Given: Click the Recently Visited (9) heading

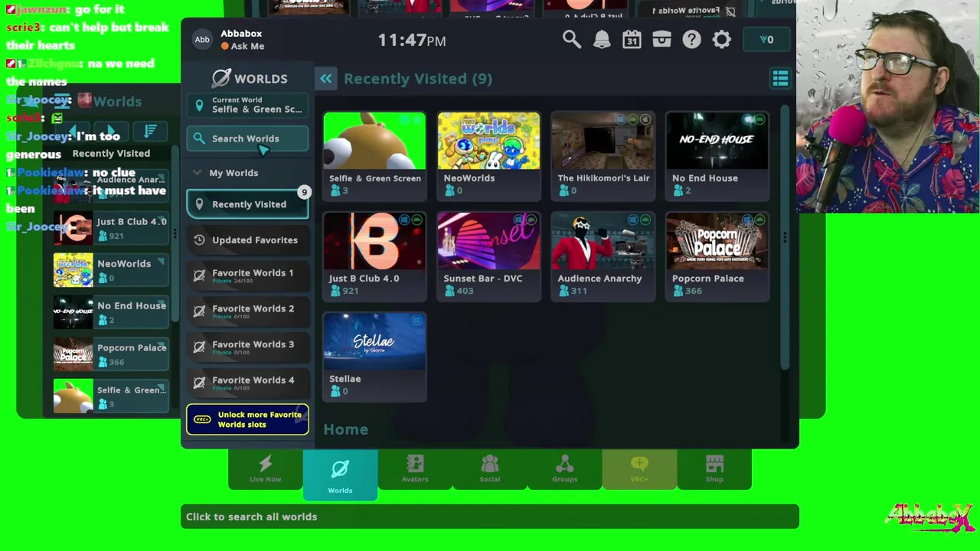Looking at the screenshot, I should 418,78.
